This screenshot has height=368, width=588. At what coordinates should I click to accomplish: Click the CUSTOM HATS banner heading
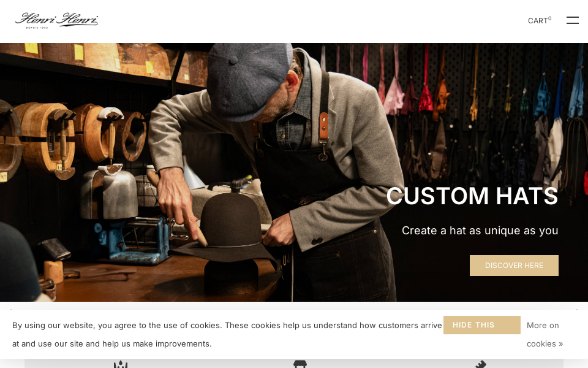[472, 196]
